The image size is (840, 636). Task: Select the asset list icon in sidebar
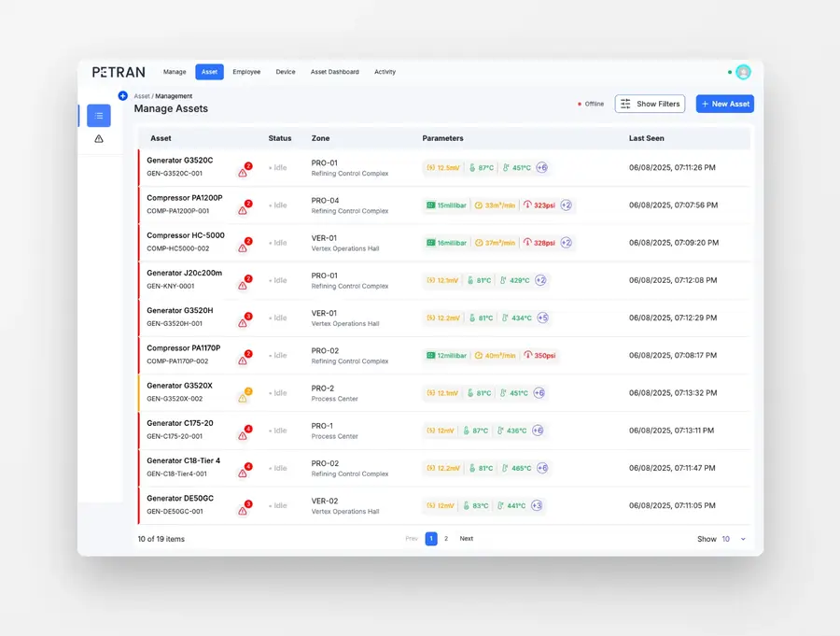(99, 115)
